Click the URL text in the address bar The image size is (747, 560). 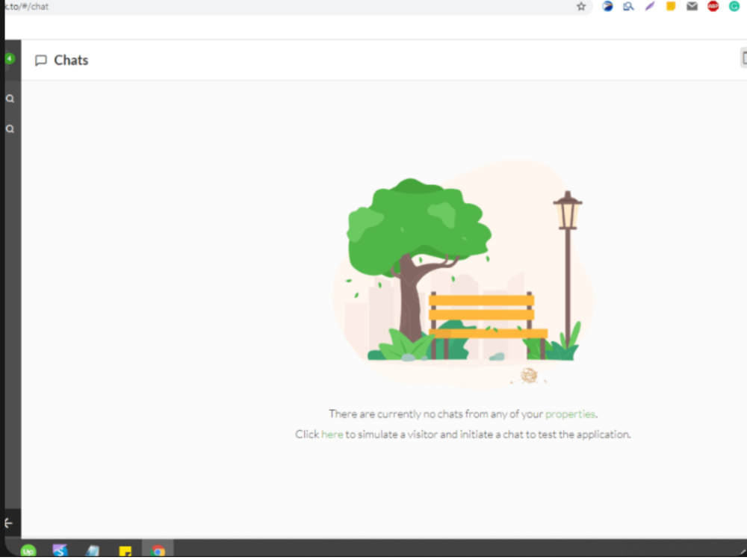[x=25, y=7]
